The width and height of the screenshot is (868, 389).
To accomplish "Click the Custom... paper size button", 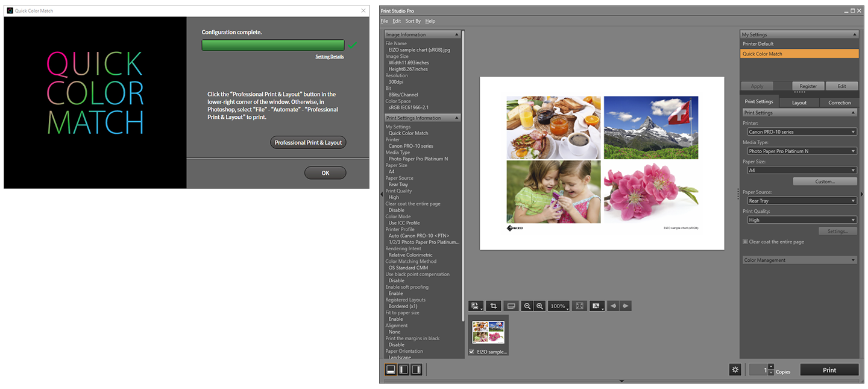I will point(825,181).
